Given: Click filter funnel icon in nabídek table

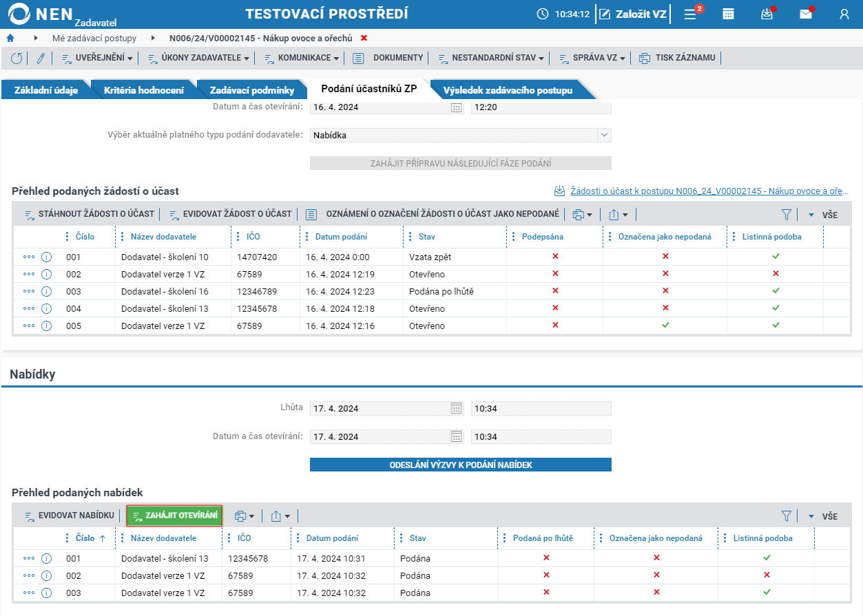Looking at the screenshot, I should pyautogui.click(x=787, y=516).
